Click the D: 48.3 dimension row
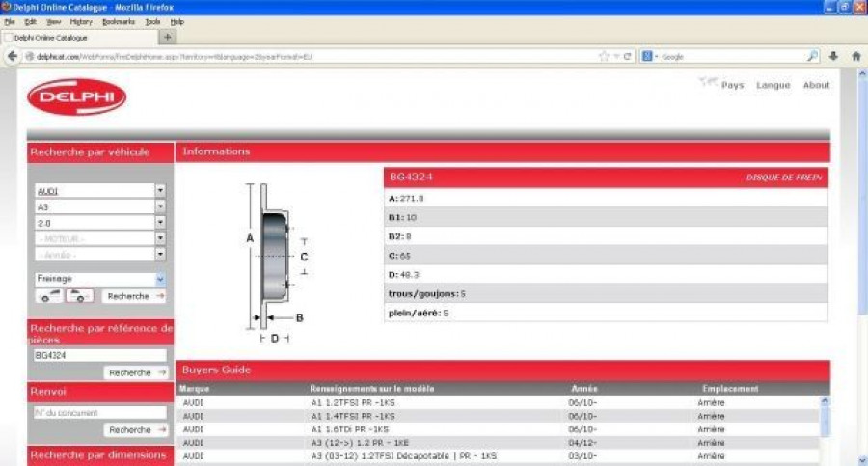The width and height of the screenshot is (868, 466). pos(606,275)
